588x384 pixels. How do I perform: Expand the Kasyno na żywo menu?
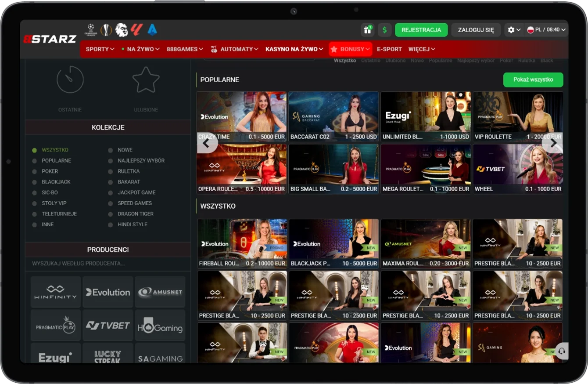[x=294, y=49]
